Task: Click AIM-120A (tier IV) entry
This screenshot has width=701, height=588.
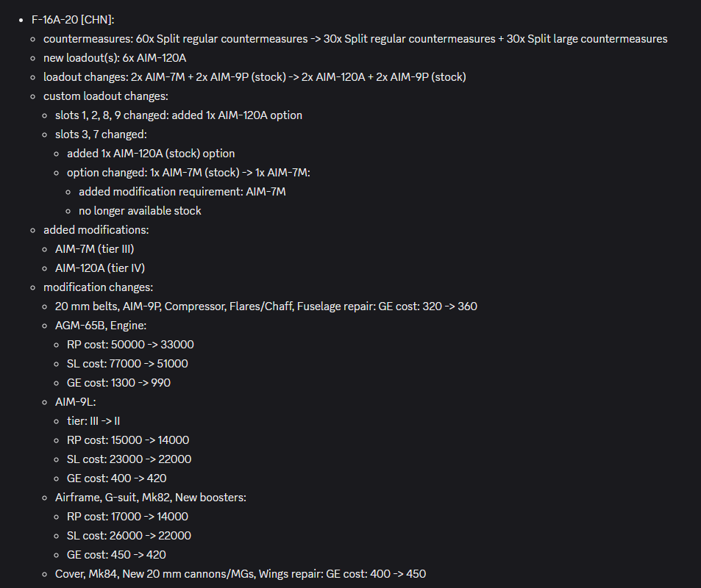Action: 100,268
